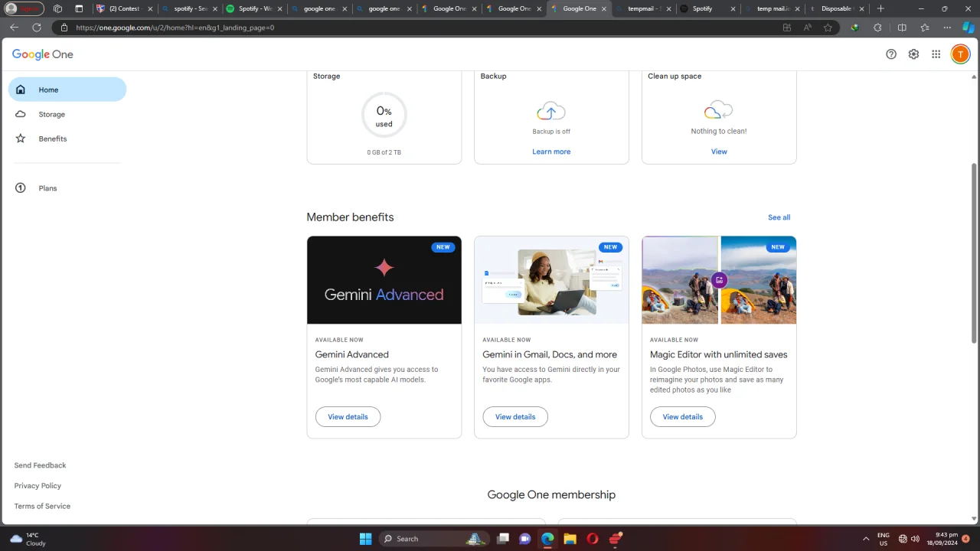
Task: Click View under Clean up space
Action: point(719,152)
